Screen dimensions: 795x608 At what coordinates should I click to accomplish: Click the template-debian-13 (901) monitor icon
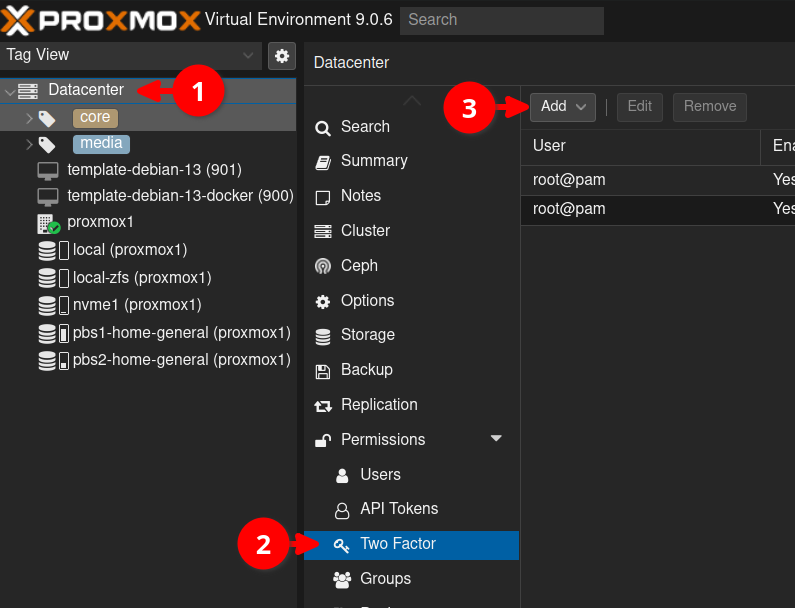pos(48,171)
